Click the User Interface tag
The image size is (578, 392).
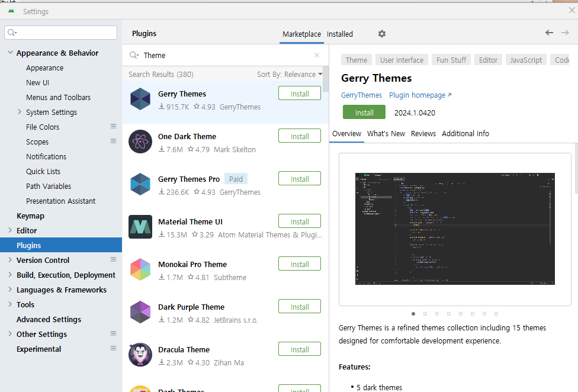tap(402, 60)
